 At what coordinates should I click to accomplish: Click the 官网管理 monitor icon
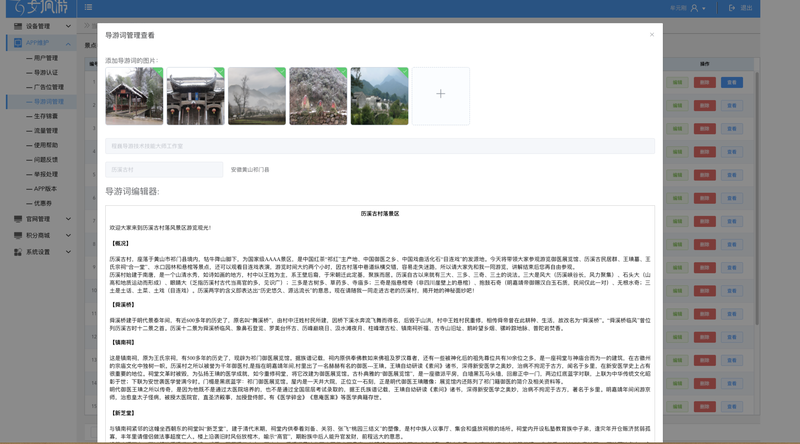pos(18,219)
